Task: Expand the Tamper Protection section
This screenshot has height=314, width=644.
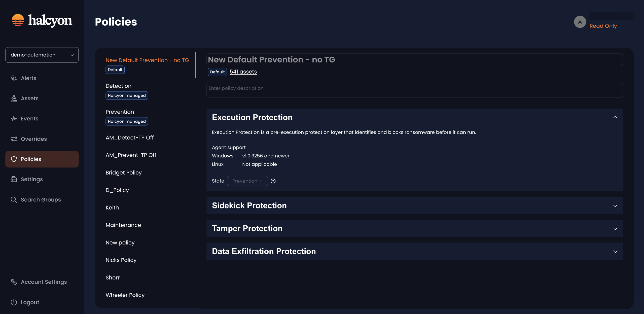Action: 615,229
